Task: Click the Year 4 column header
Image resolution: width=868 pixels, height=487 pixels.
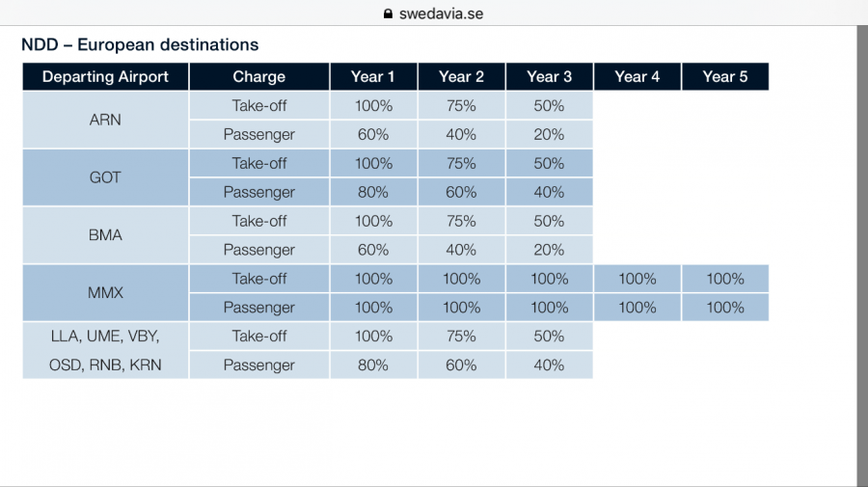Action: click(x=637, y=76)
